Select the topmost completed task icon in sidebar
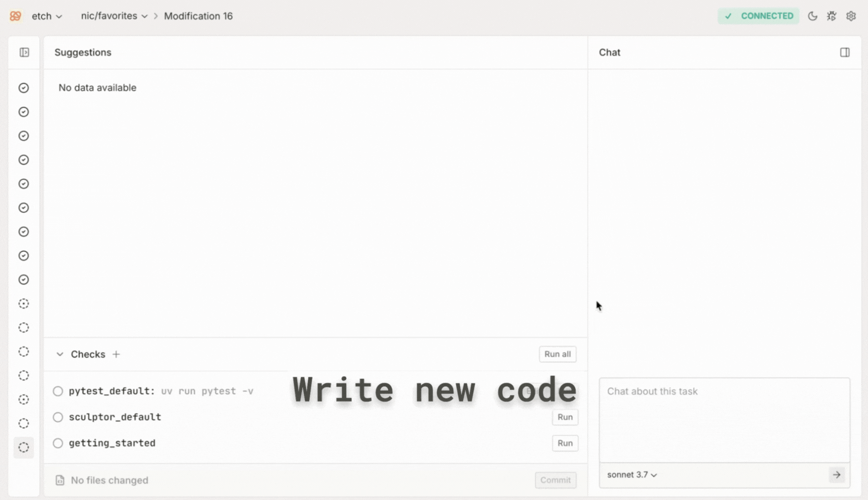The width and height of the screenshot is (868, 500). point(24,88)
